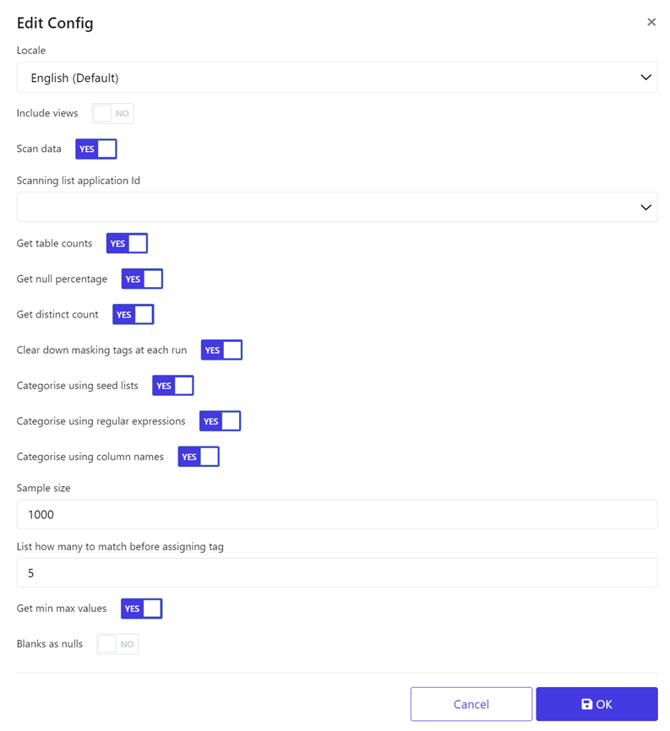Toggle Clear down masking tags at each run
The width and height of the screenshot is (670, 731).
pyautogui.click(x=221, y=350)
